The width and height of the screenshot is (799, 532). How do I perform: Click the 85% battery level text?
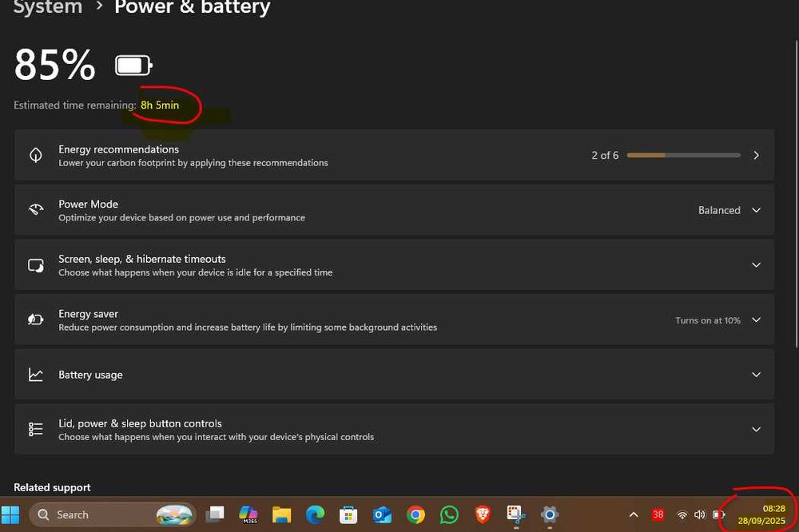(x=54, y=66)
